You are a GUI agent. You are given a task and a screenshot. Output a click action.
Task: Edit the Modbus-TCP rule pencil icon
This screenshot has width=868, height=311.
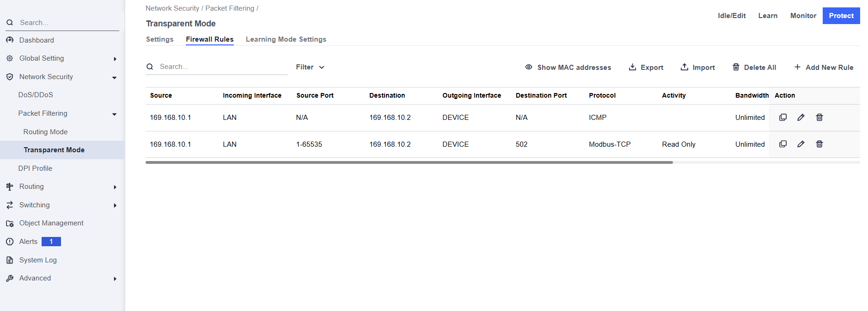(x=801, y=144)
